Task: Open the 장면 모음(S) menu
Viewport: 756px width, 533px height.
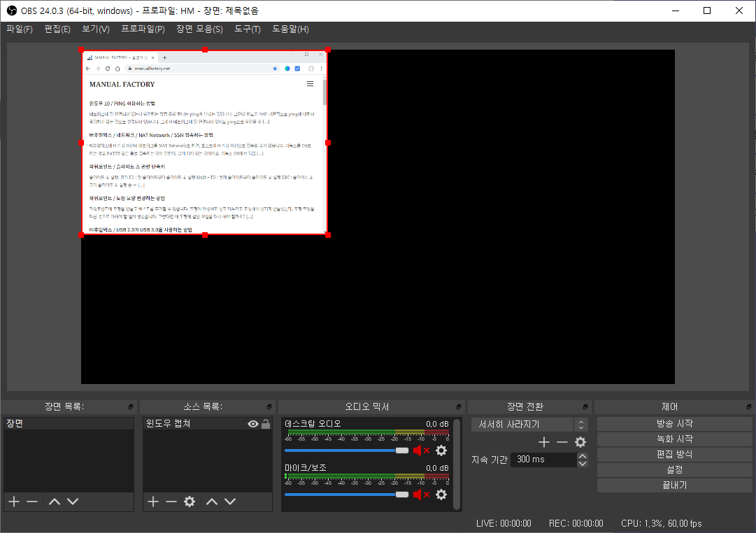Action: coord(199,29)
